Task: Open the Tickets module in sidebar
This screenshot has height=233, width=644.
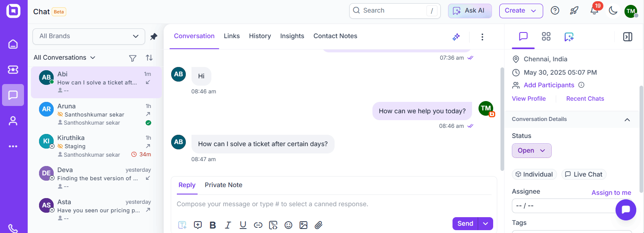Action: tap(13, 69)
